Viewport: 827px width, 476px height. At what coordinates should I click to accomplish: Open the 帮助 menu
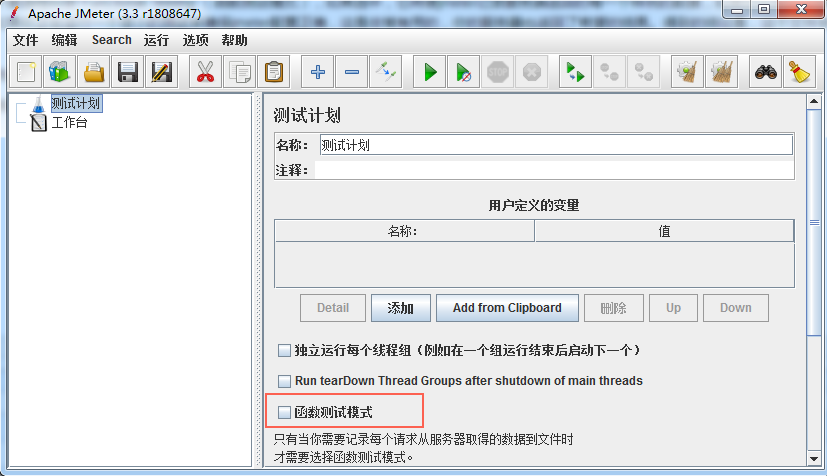coord(234,40)
